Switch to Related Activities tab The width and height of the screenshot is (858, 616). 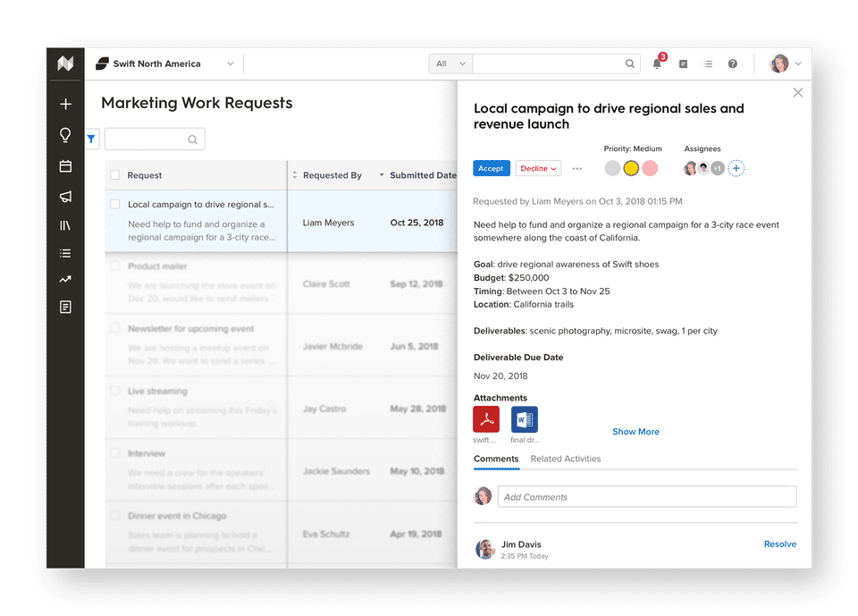pyautogui.click(x=565, y=459)
